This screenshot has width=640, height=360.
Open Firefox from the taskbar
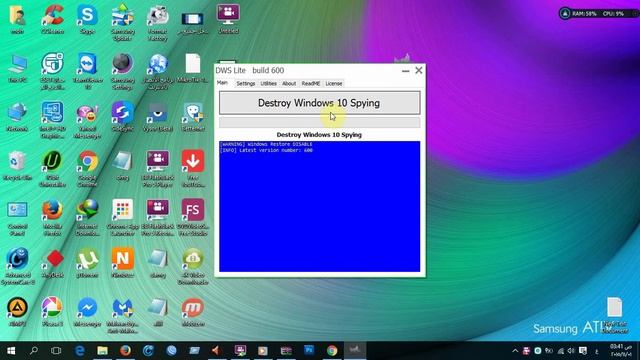tap(125, 351)
